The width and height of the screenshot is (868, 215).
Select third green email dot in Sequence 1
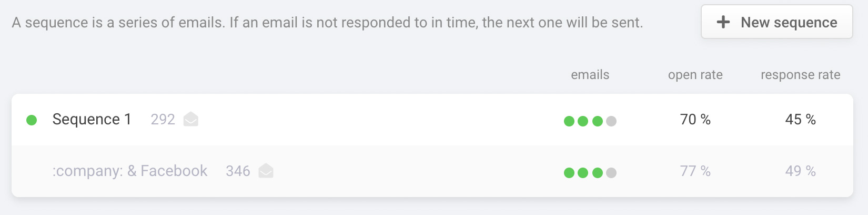(x=597, y=121)
